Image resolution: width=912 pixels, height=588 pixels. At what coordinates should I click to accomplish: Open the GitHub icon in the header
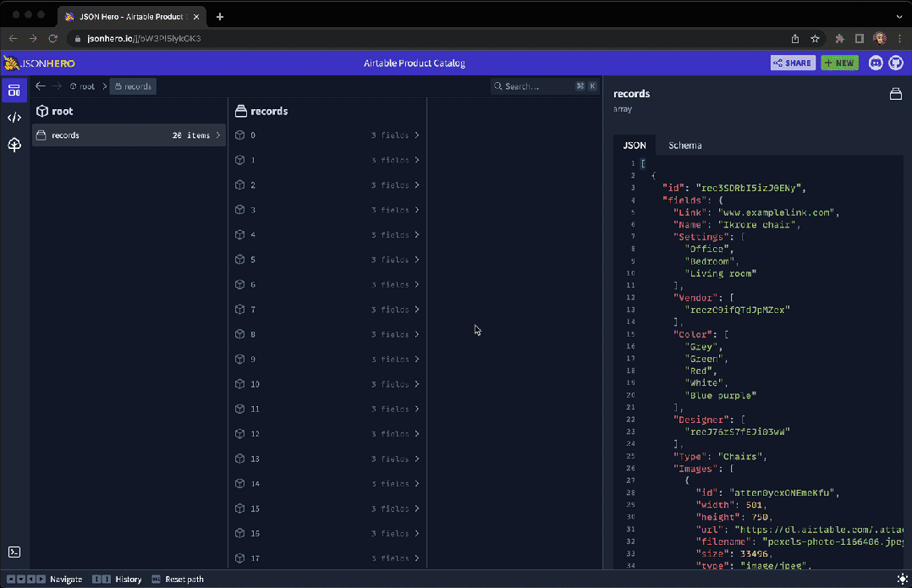(x=896, y=63)
